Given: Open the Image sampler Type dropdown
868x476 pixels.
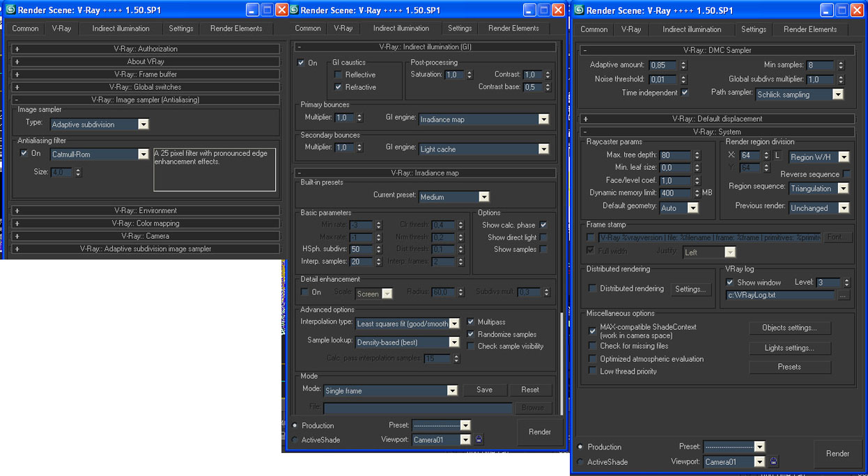Looking at the screenshot, I should [x=143, y=125].
